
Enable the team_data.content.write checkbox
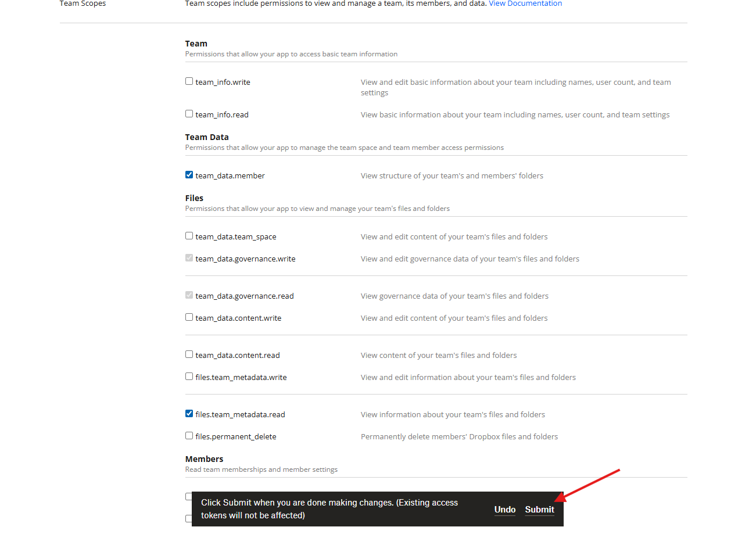point(189,317)
